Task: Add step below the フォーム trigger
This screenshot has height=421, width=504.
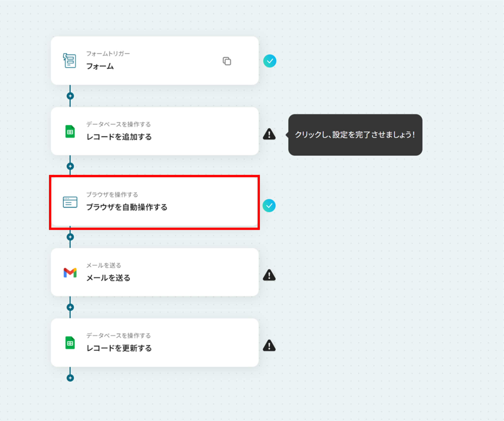Action: [70, 96]
